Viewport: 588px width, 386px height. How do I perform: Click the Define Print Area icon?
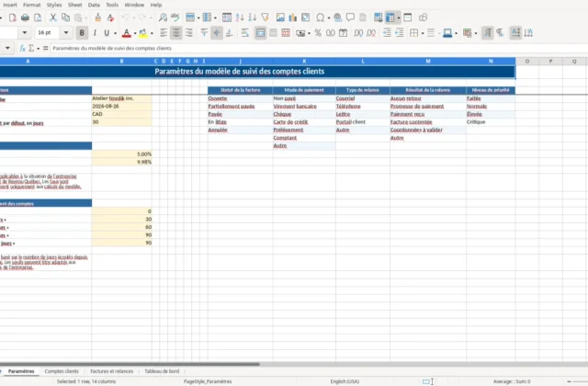[378, 17]
